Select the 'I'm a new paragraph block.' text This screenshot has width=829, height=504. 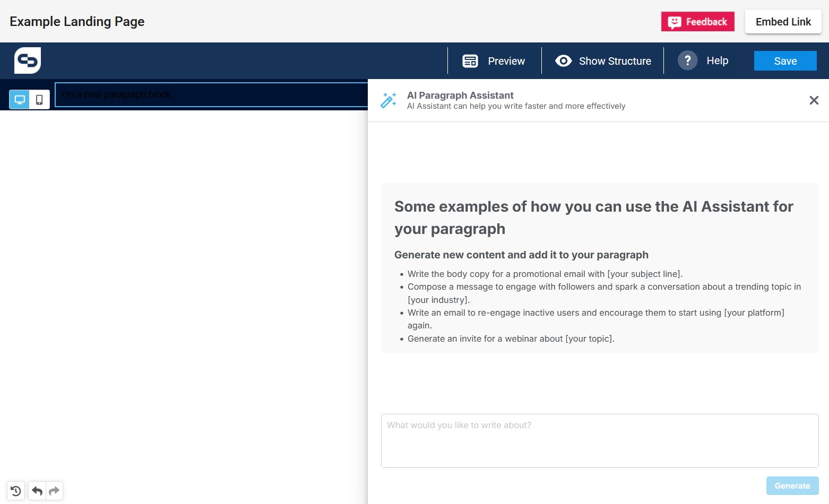click(117, 94)
